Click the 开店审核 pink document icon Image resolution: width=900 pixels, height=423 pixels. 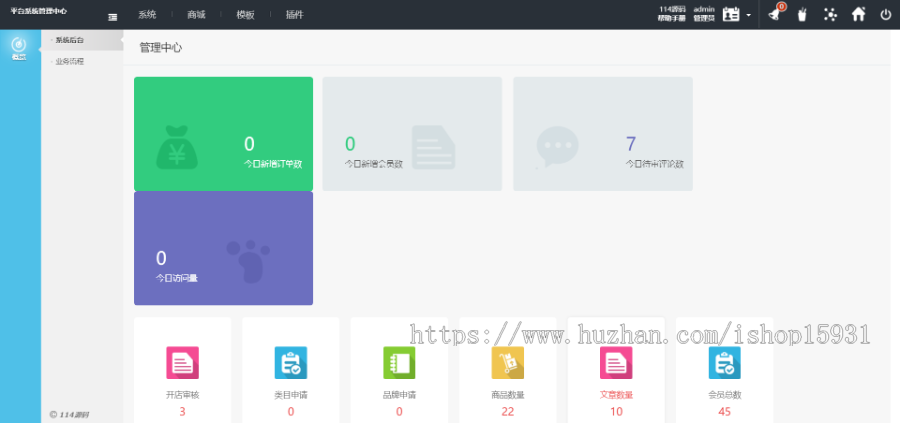(x=183, y=363)
